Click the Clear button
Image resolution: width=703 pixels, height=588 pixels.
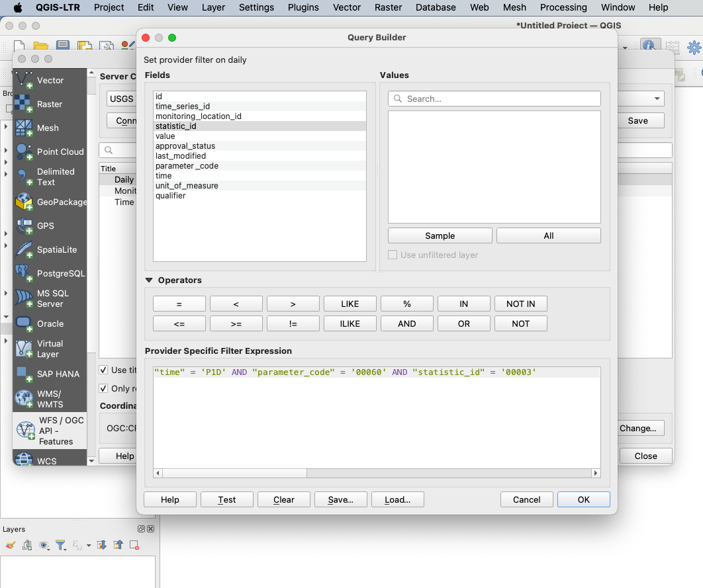point(284,499)
